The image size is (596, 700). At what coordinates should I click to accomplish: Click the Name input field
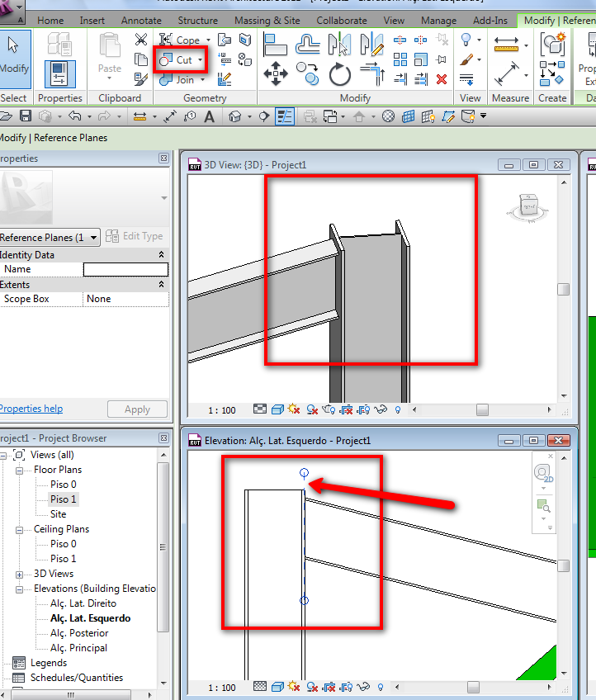[x=126, y=269]
